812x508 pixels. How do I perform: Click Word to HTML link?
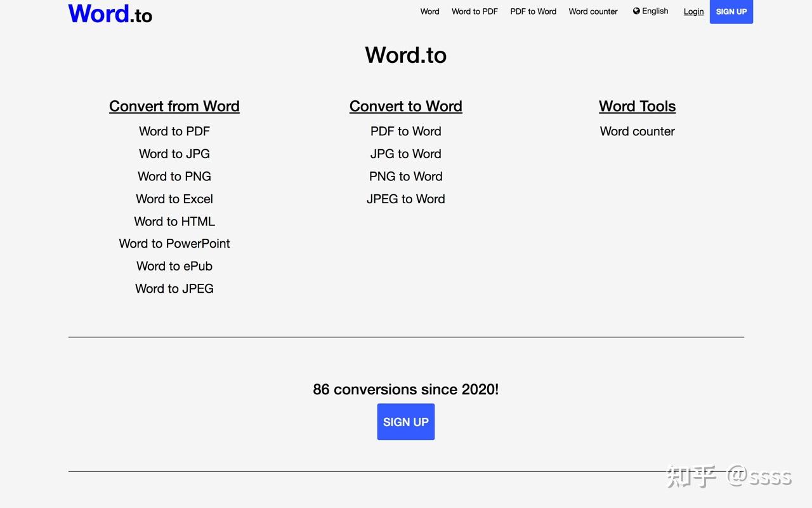pyautogui.click(x=174, y=222)
